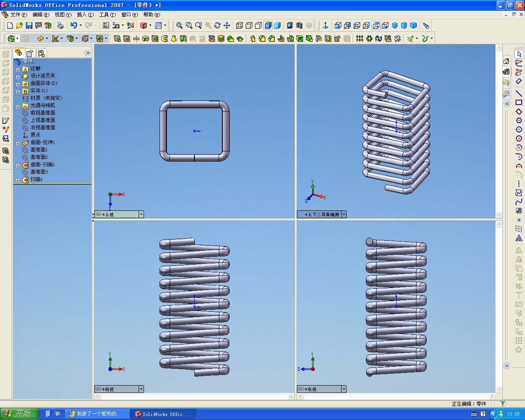Expand the 注解 tree node
The image size is (525, 420).
coord(18,69)
